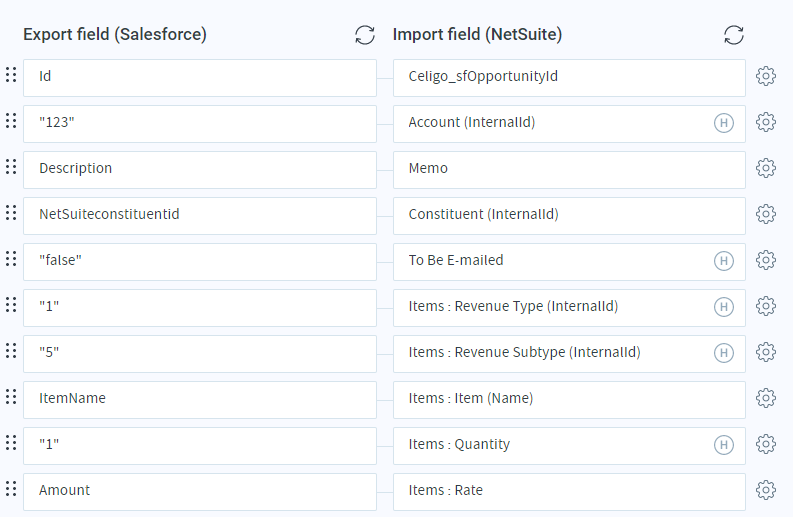Click hard-coded H badge on To Be E-mailed

click(724, 261)
